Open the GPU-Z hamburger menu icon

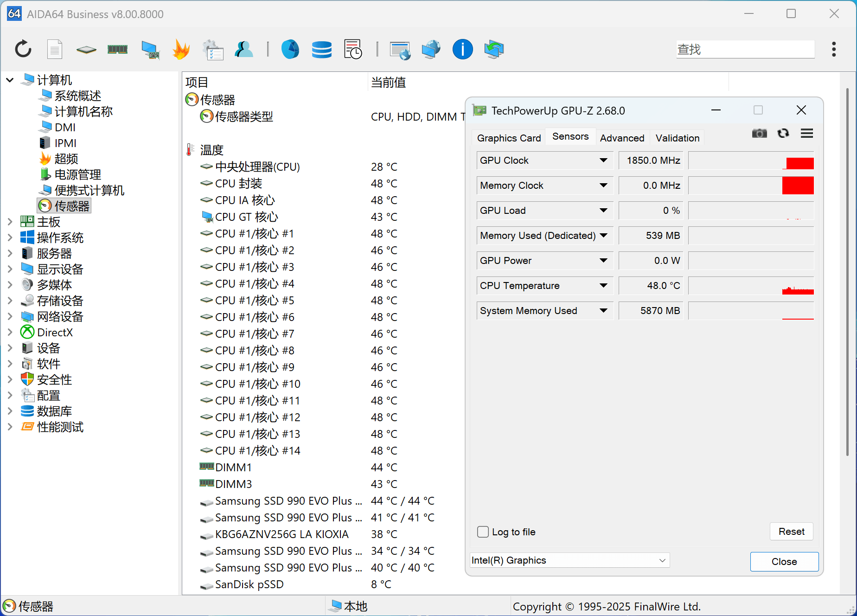[807, 134]
